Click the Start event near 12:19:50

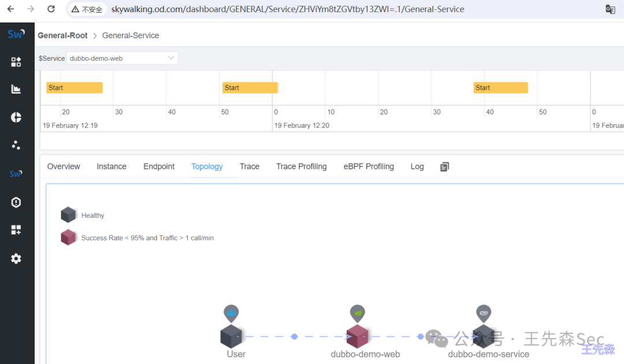pos(250,87)
